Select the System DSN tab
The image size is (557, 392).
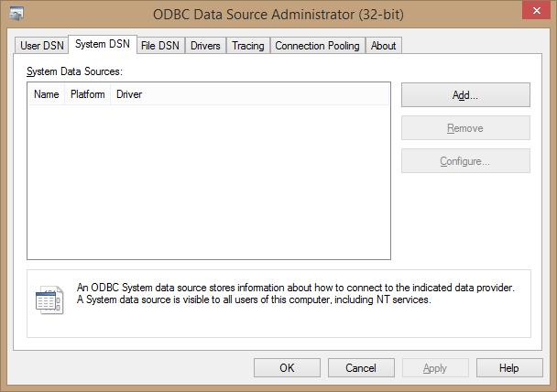(x=103, y=44)
